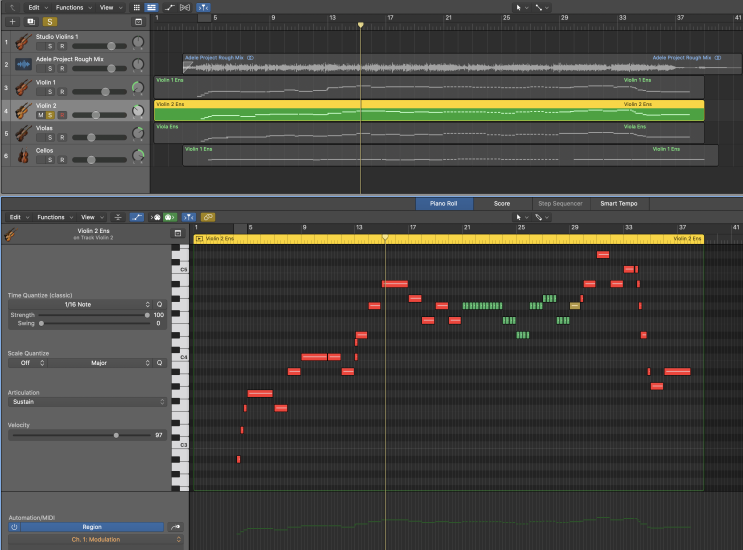Screen dimensions: 743x550
Task: Click the Cellos track pan knob
Action: coord(138,155)
